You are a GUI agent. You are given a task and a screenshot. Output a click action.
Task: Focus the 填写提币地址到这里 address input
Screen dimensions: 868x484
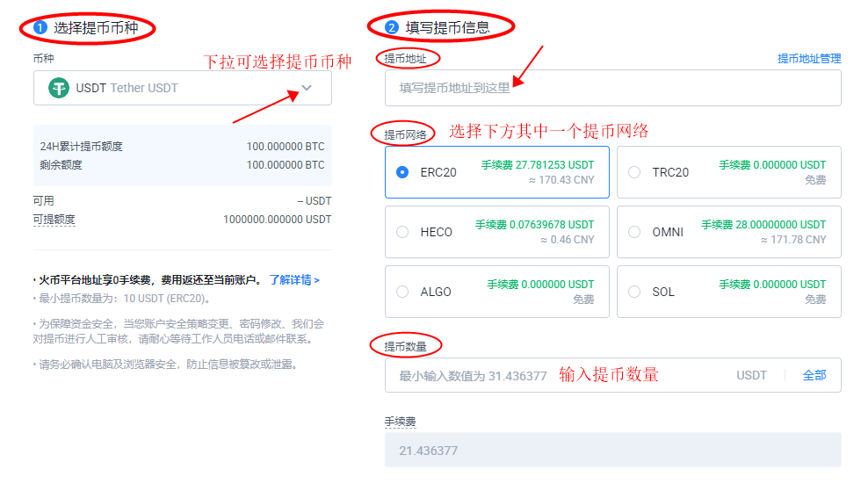tap(613, 88)
